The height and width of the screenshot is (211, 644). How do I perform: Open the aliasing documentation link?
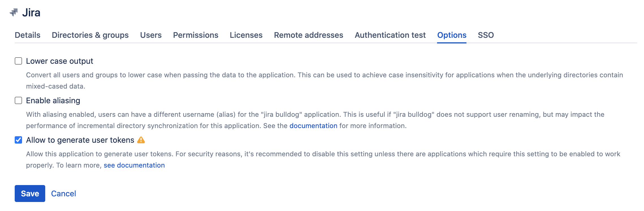(313, 126)
